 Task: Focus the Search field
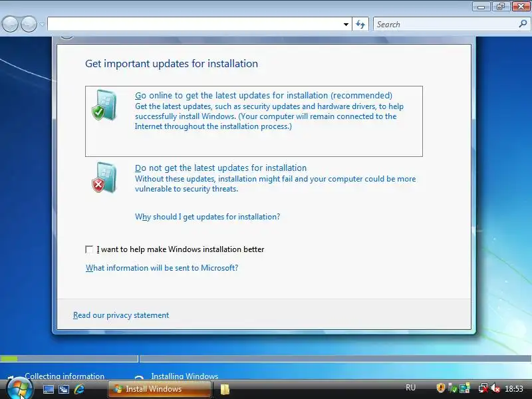pyautogui.click(x=445, y=25)
